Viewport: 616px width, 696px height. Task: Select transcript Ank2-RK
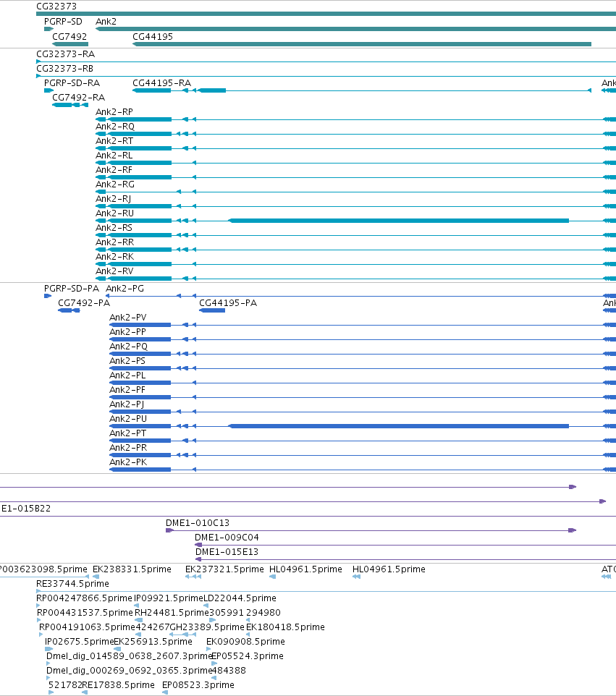[x=114, y=257]
